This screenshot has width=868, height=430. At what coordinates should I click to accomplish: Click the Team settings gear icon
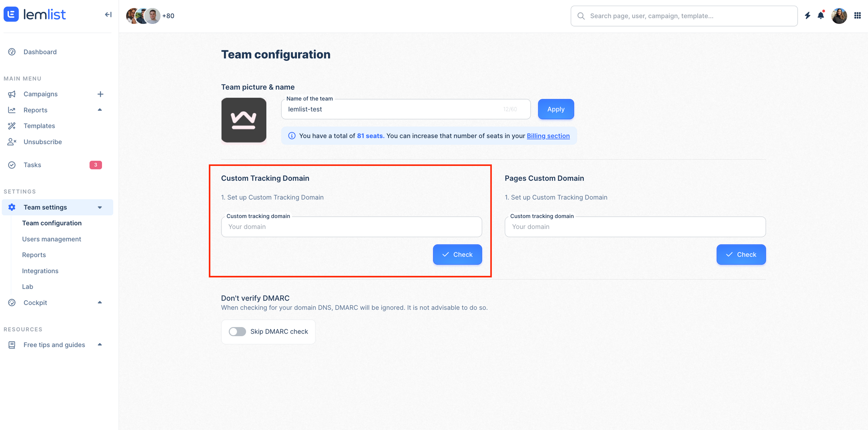tap(12, 207)
